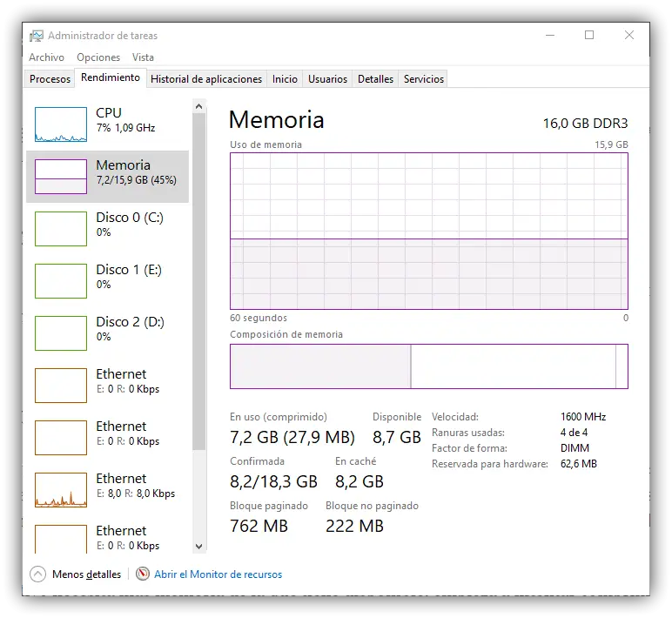Open the Vista menu
The image size is (672, 618).
pos(143,57)
